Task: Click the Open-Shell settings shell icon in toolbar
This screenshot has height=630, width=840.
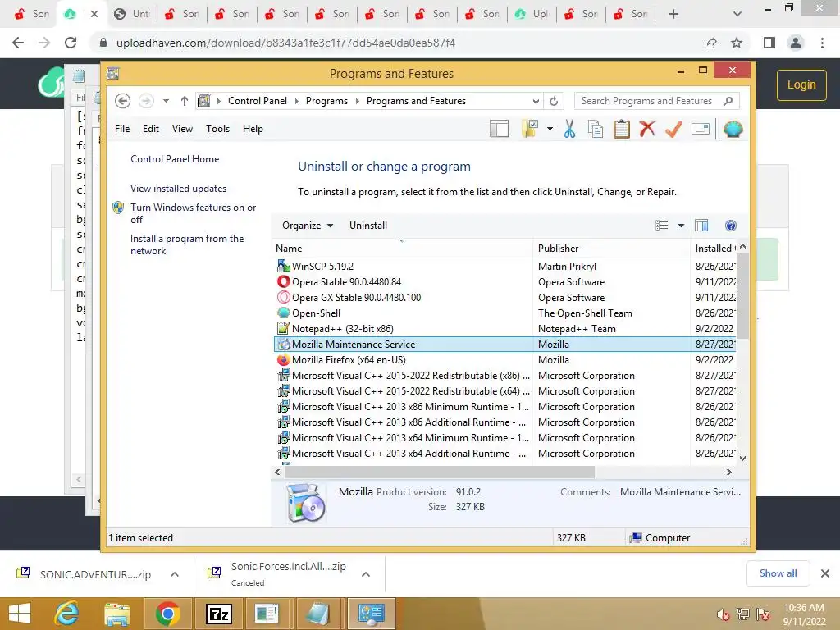Action: pyautogui.click(x=733, y=129)
